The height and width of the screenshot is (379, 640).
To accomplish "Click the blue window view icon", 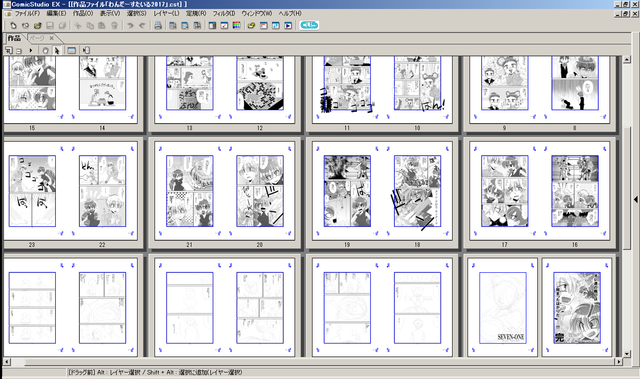I will coord(71,51).
